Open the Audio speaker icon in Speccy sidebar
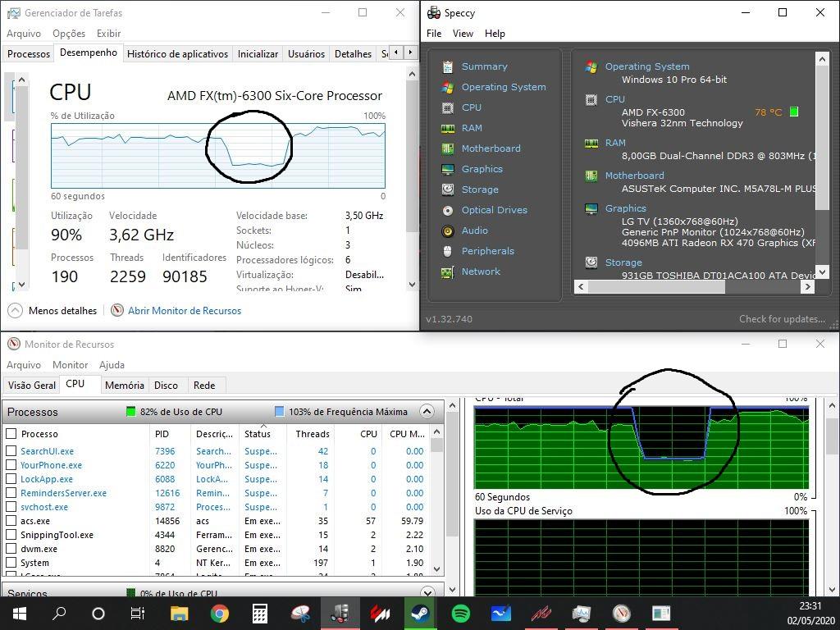840x630 pixels. click(447, 231)
